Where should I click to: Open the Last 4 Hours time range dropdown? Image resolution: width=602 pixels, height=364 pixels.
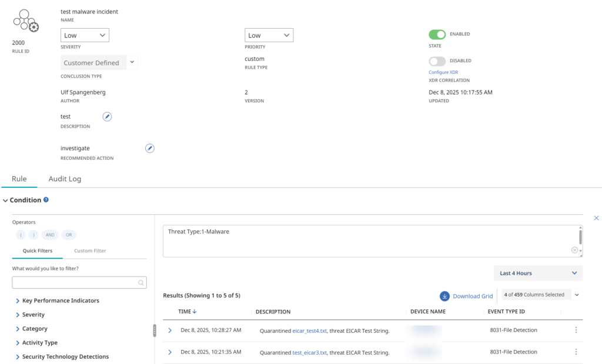538,273
